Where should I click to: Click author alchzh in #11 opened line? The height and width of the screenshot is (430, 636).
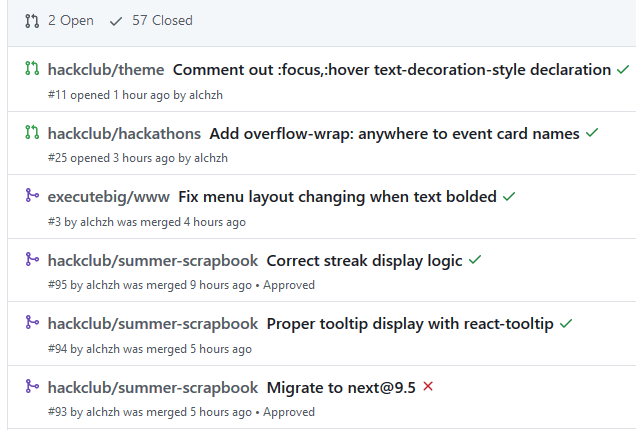point(206,95)
